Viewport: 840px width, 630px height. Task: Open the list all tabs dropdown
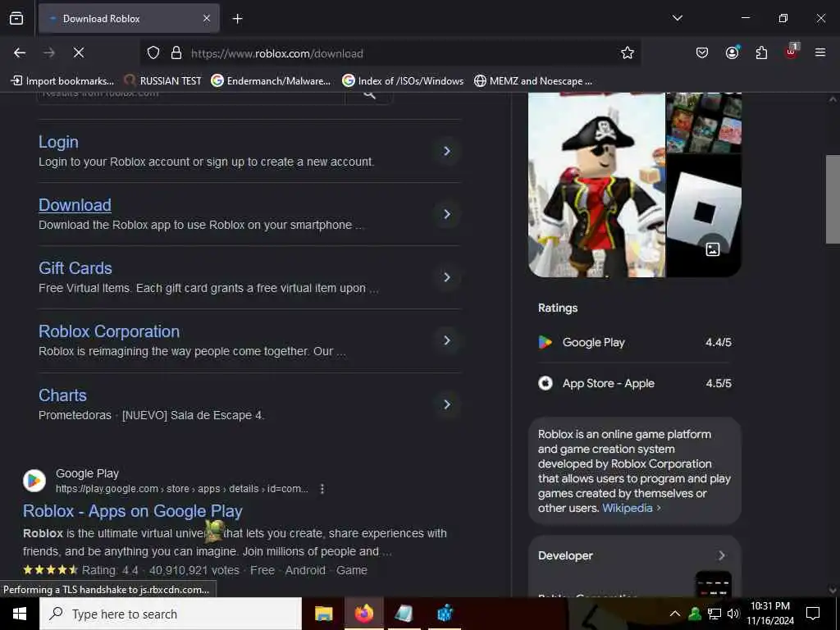click(677, 18)
